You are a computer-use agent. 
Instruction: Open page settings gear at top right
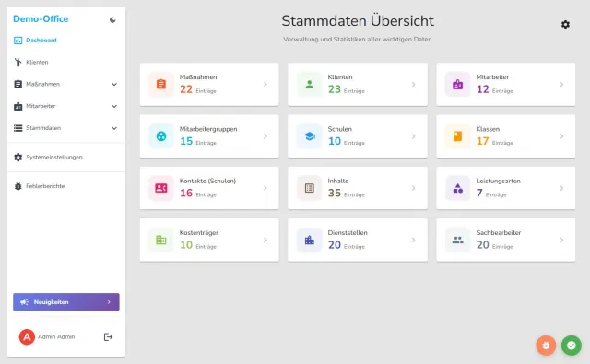pyautogui.click(x=565, y=25)
